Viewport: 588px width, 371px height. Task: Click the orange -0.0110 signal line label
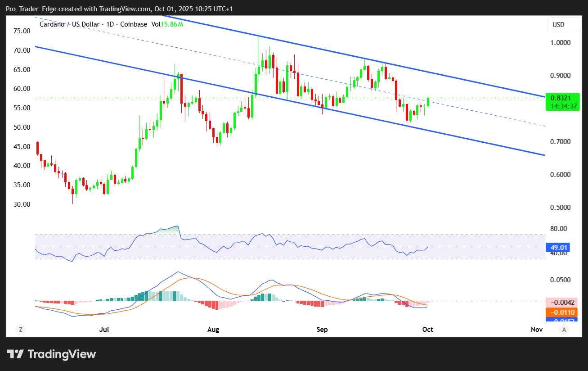pyautogui.click(x=561, y=312)
